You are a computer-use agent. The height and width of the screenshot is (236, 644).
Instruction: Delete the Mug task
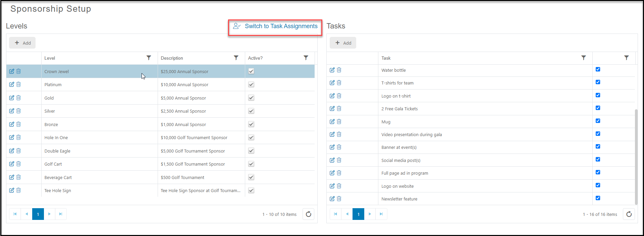[339, 121]
